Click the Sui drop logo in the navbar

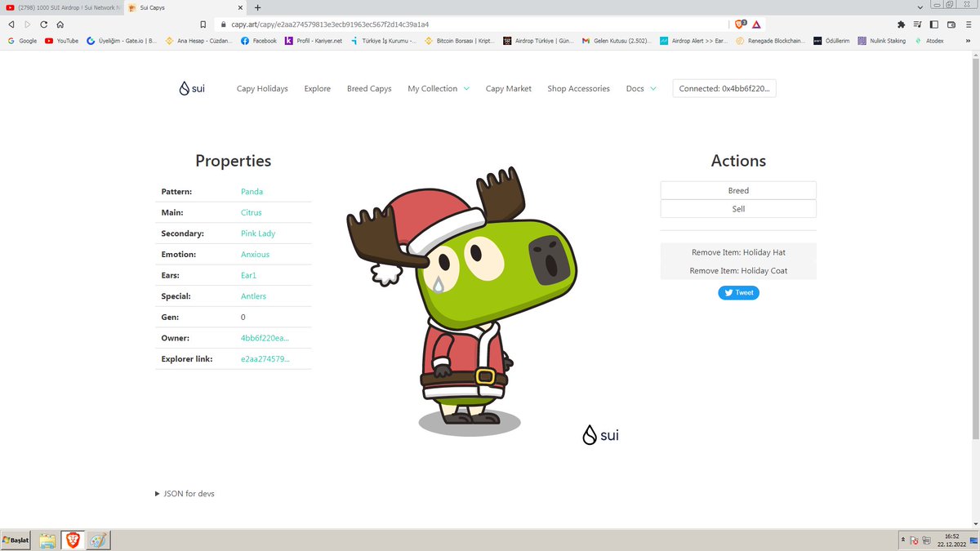tap(184, 87)
